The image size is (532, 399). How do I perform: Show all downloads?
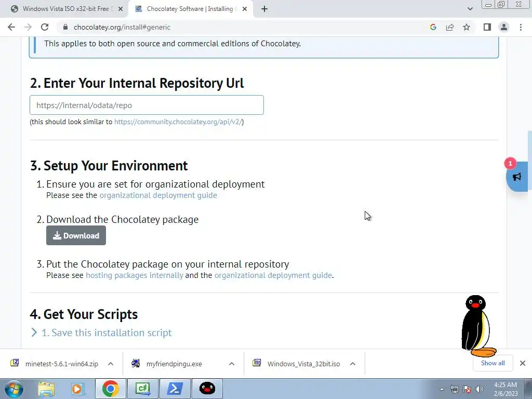493,363
